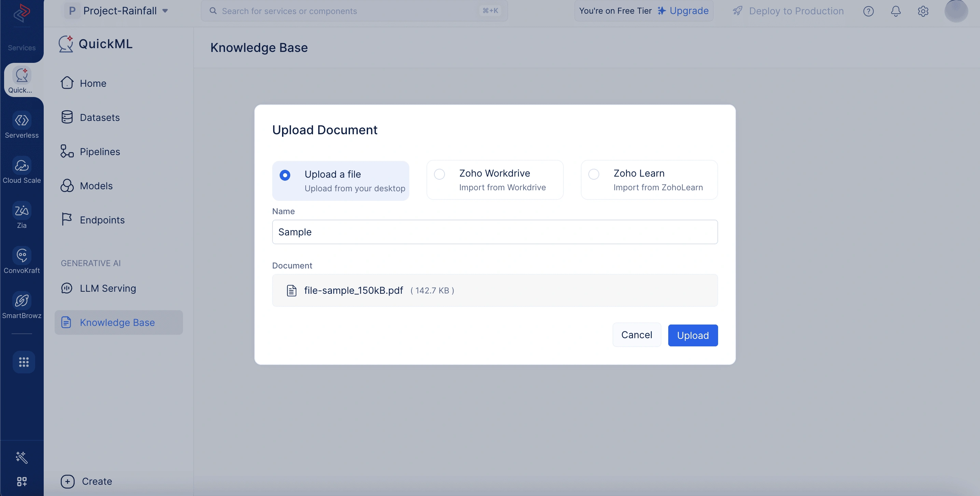This screenshot has height=496, width=980.
Task: Click the help question mark icon
Action: click(868, 11)
